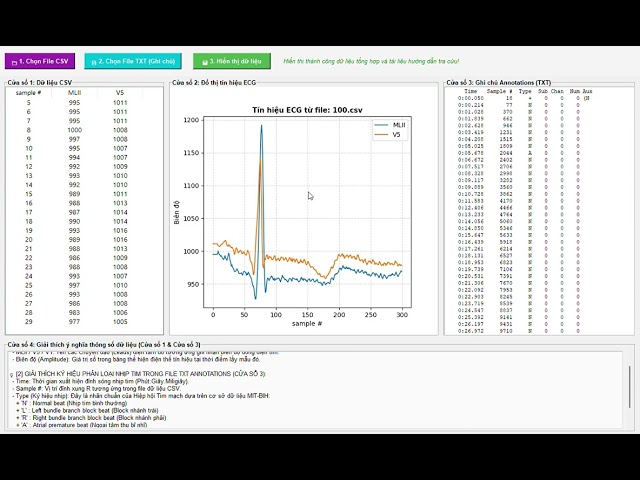
Task: Select the CSV row for sample 8
Action: click(84, 130)
